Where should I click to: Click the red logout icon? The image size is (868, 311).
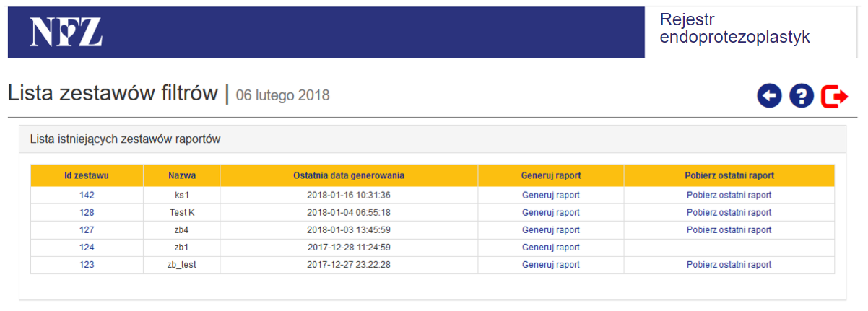pyautogui.click(x=834, y=95)
